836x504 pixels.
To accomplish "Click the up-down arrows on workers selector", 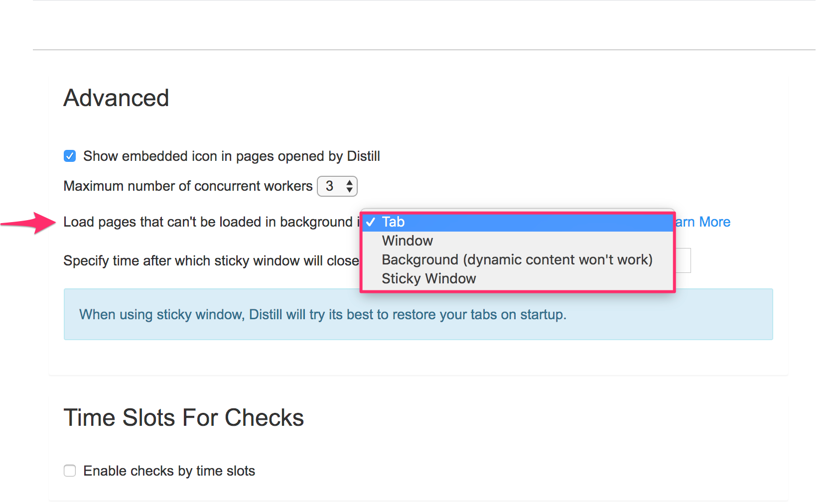I will [x=350, y=186].
